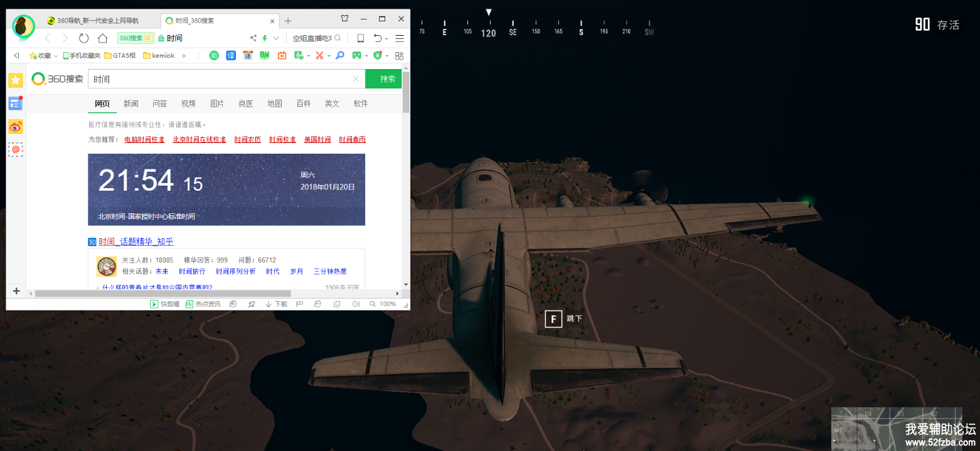
Task: Show more bookmarks with double chevron
Action: click(x=184, y=56)
